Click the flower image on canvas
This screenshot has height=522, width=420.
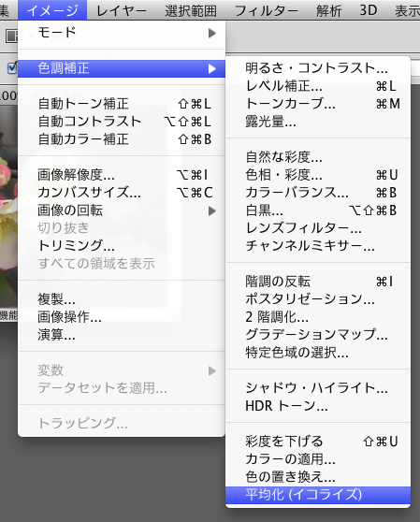tap(8, 207)
